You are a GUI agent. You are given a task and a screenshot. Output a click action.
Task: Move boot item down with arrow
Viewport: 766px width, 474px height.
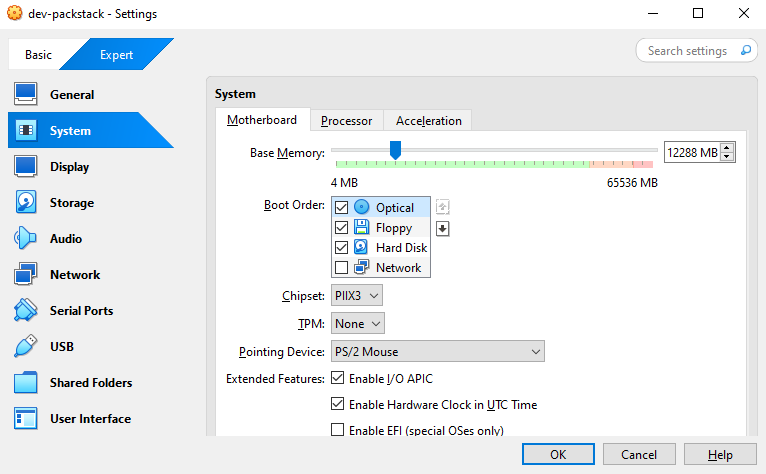click(x=443, y=228)
